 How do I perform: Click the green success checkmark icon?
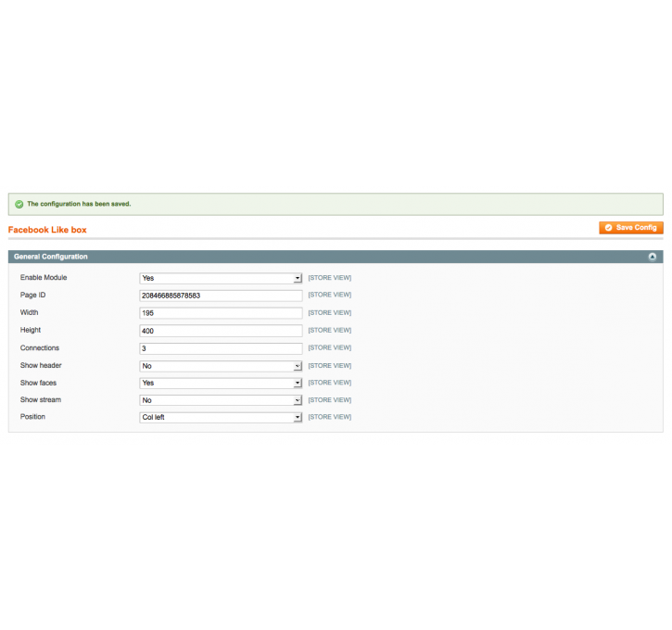(x=19, y=204)
